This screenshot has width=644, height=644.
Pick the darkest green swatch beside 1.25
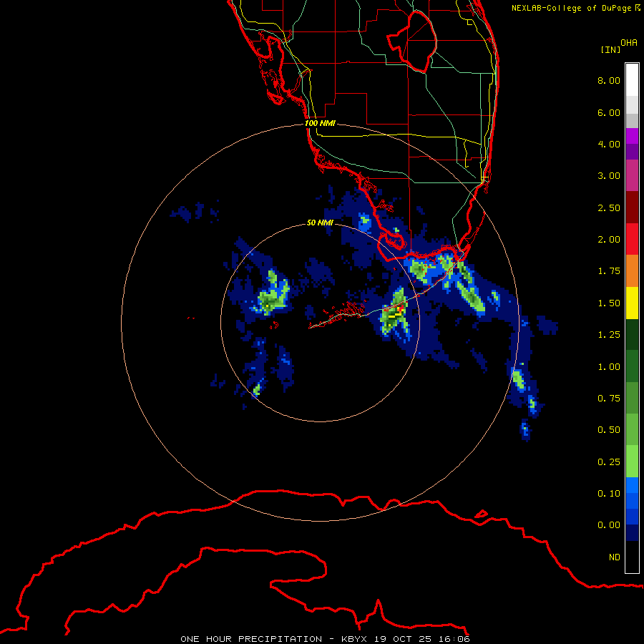point(632,335)
